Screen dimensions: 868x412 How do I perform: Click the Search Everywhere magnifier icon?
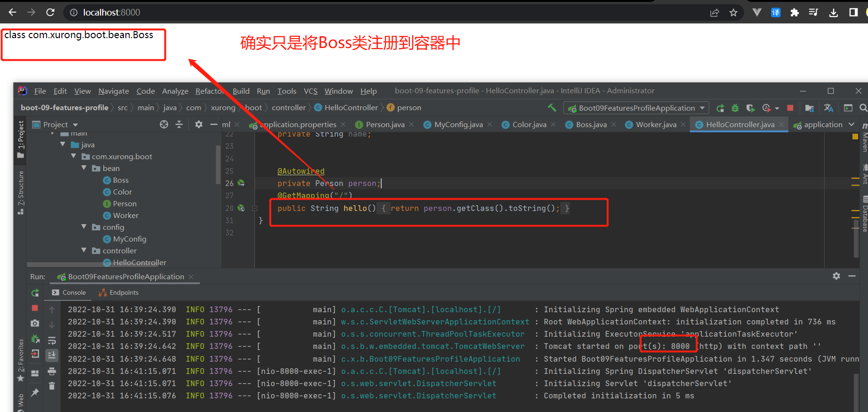pyautogui.click(x=863, y=108)
